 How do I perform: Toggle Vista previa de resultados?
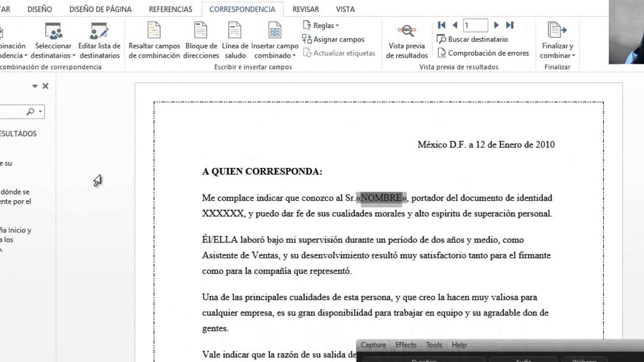[407, 41]
